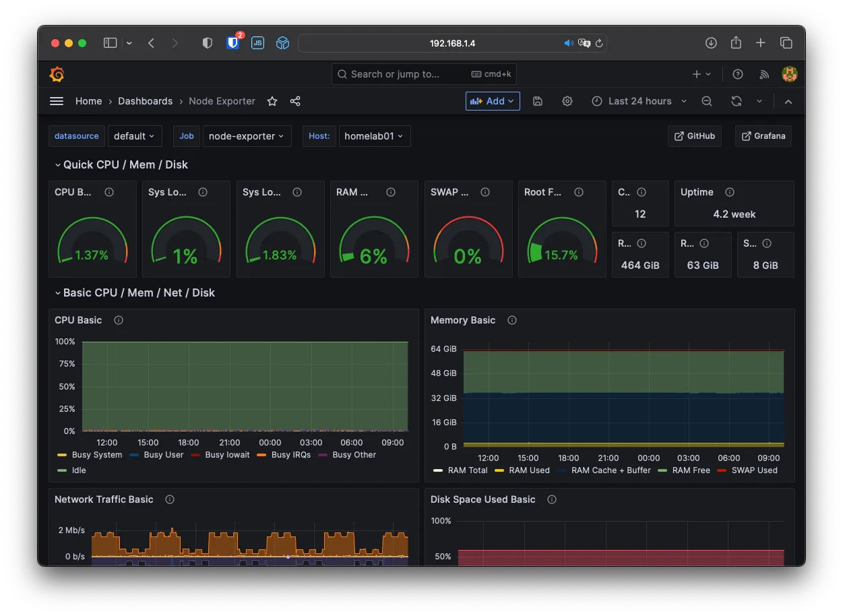Click the 192.168.1.4 address bar
The width and height of the screenshot is (843, 616).
(x=452, y=43)
